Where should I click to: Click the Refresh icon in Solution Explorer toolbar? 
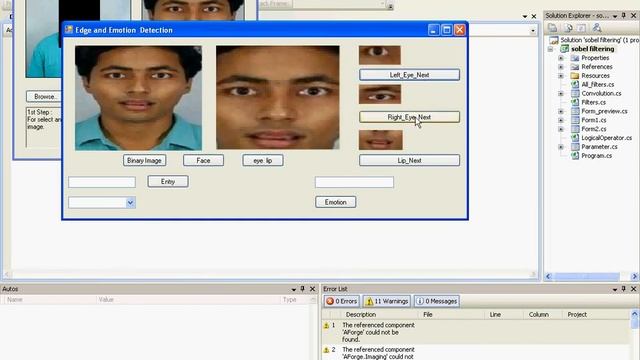[582, 28]
